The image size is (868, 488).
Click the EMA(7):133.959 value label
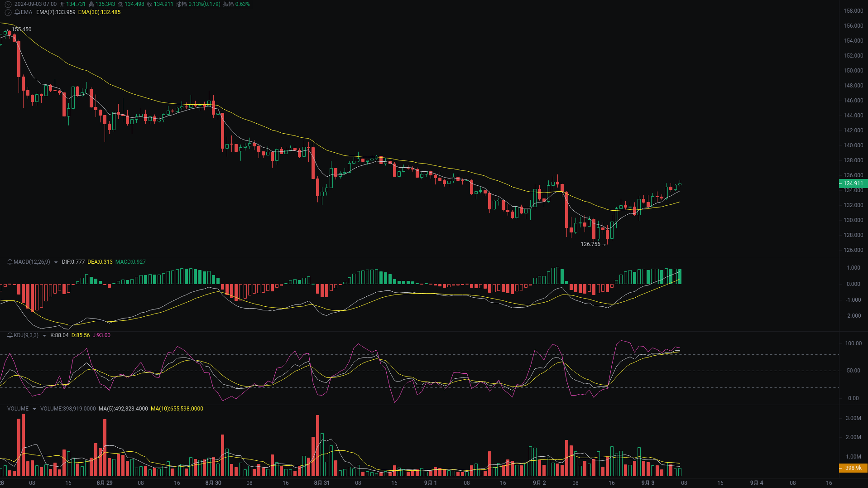pos(55,12)
